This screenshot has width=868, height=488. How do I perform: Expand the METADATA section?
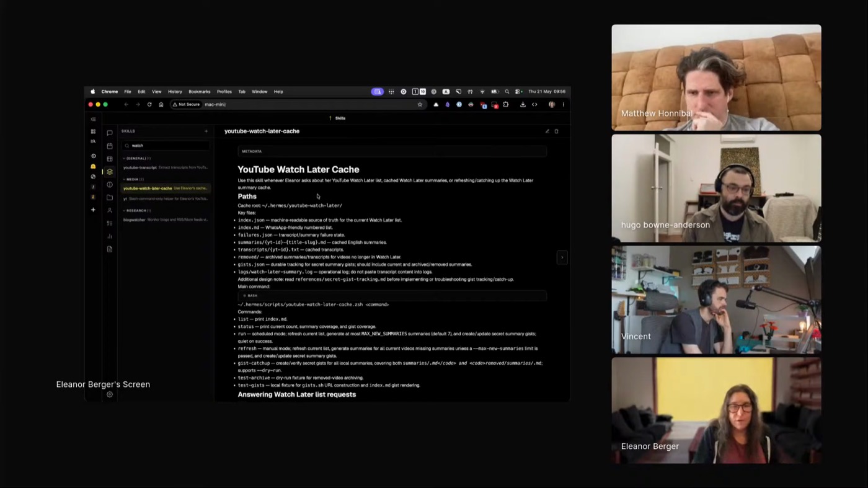[x=392, y=151]
